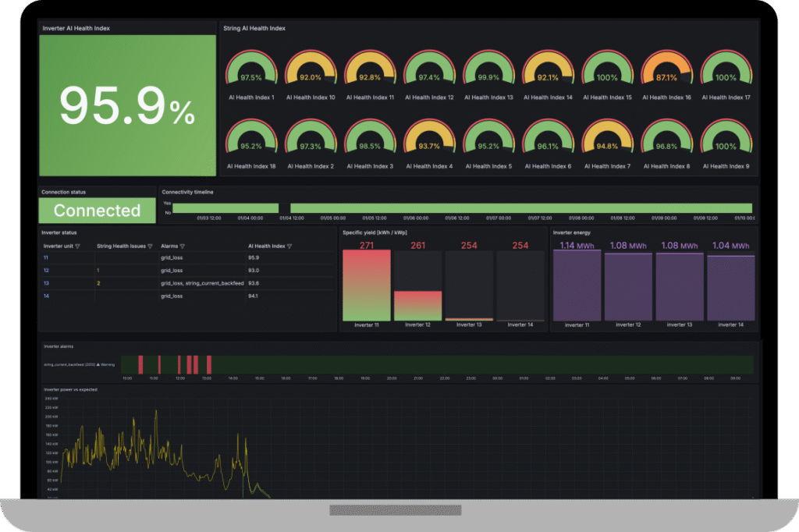Open the Specific yield panel title menu
The image size is (799, 532).
tap(375, 232)
